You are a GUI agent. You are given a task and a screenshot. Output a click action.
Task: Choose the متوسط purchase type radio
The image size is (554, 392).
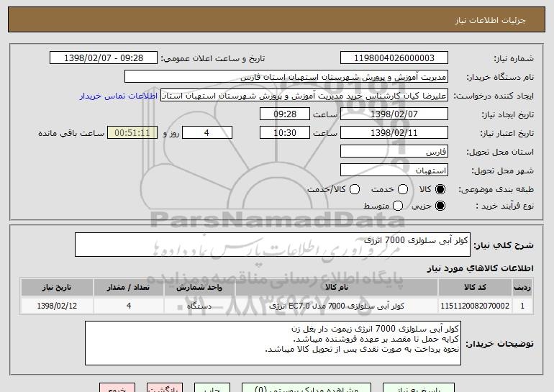[x=398, y=206]
